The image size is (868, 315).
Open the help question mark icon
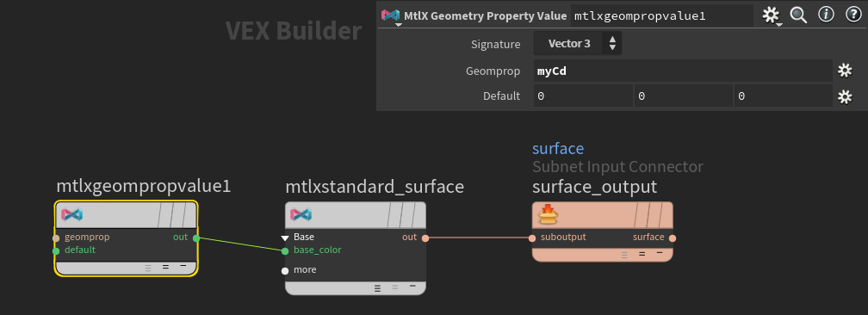853,15
